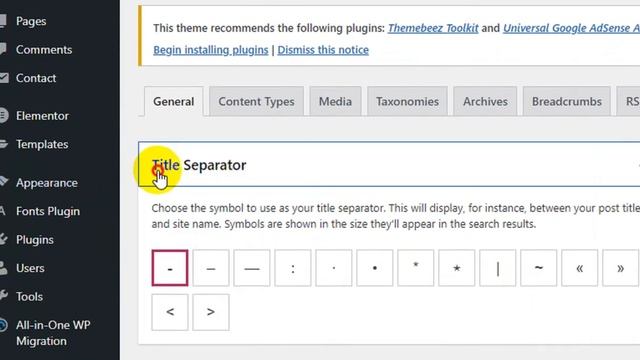This screenshot has height=360, width=640.
Task: Select the bullet dot separator
Action: (375, 268)
